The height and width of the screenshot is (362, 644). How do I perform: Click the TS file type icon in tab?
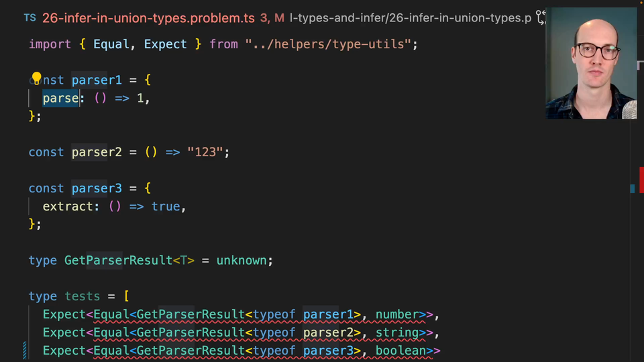click(x=30, y=18)
